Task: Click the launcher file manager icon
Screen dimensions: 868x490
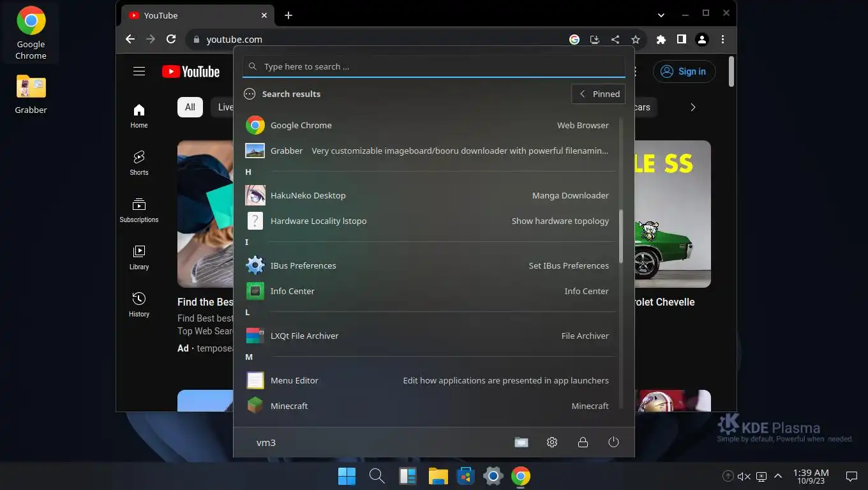Action: pos(521,442)
